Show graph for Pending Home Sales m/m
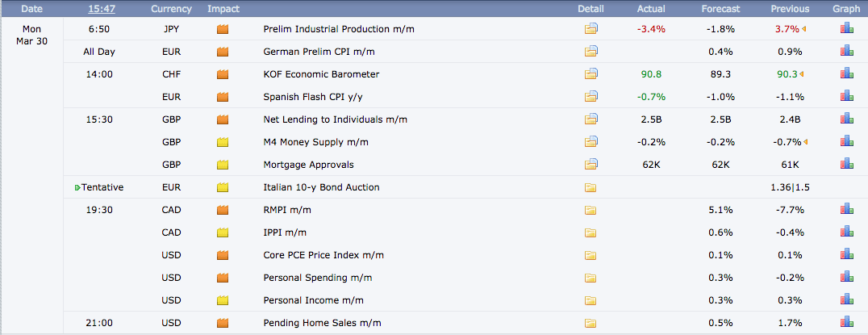 click(x=846, y=323)
